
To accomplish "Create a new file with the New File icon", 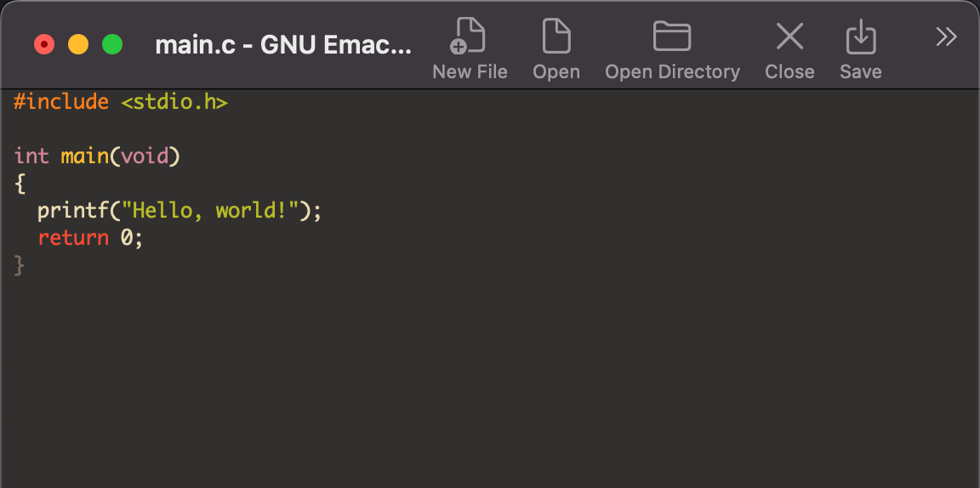I will [x=470, y=37].
